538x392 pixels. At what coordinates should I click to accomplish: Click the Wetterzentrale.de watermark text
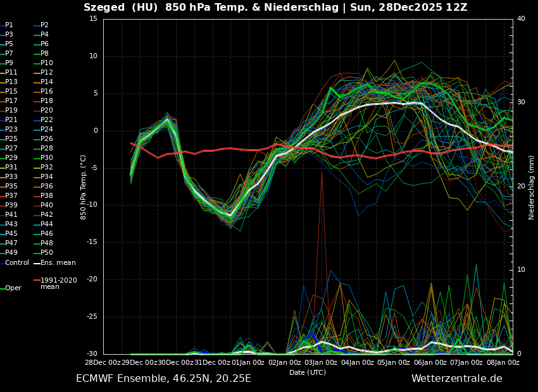[x=456, y=379]
